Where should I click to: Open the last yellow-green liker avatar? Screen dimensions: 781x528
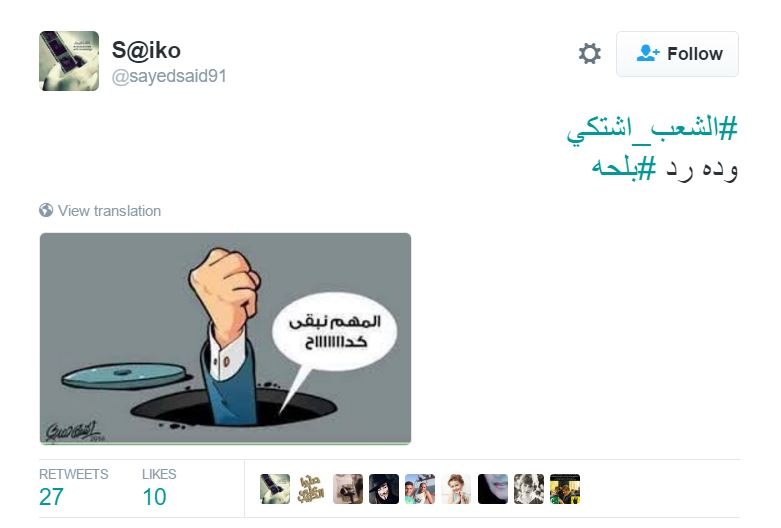[x=565, y=489]
